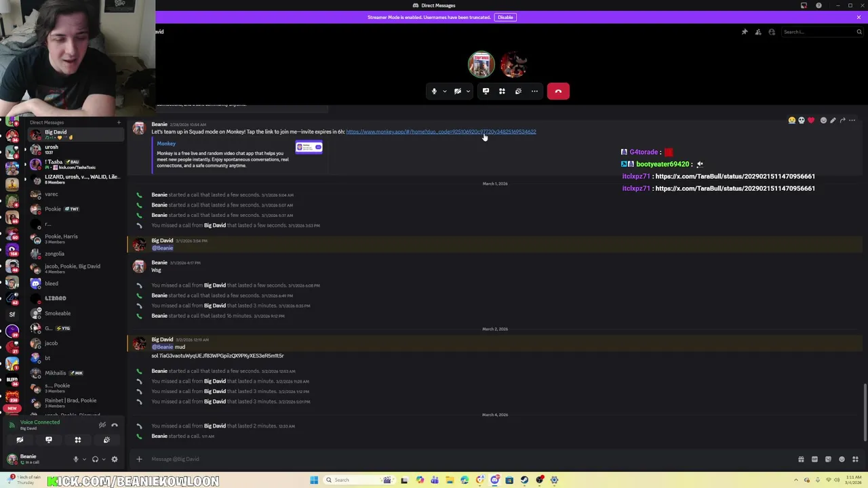
Task: Open varec direct message
Action: (x=75, y=195)
